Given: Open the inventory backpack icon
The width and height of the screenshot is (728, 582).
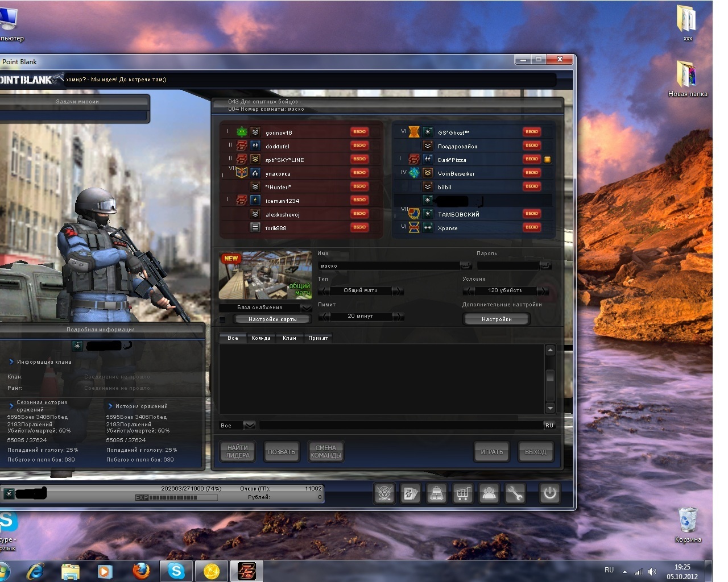Looking at the screenshot, I should point(436,493).
